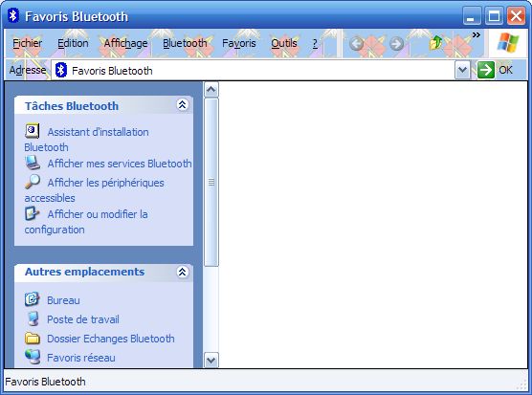Click the Windows flag logo
The width and height of the screenshot is (532, 395).
click(x=508, y=43)
